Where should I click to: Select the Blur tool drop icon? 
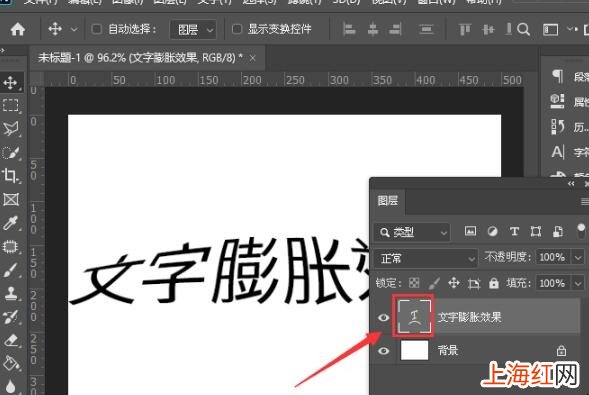click(x=10, y=386)
